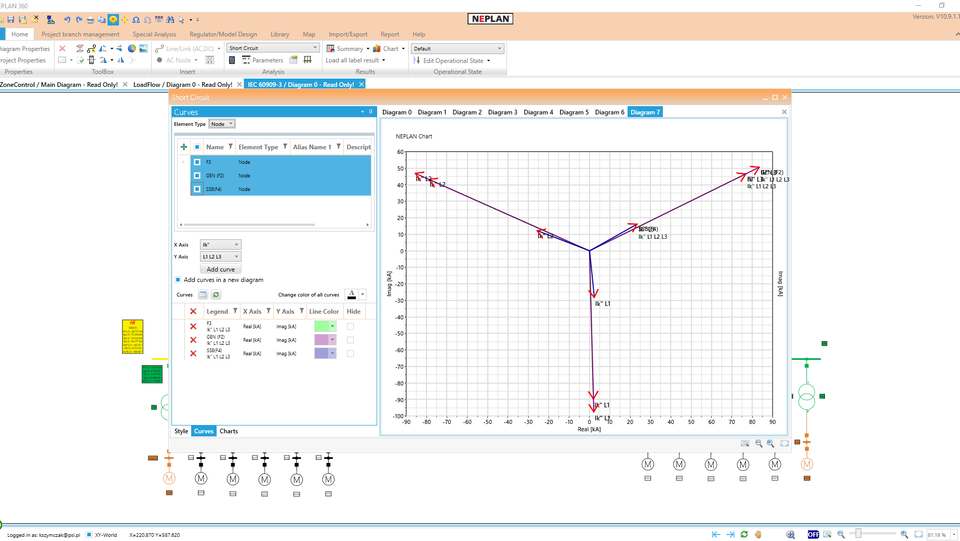Click the jump-to-first arrow in status bar
The height and width of the screenshot is (541, 960).
click(716, 534)
